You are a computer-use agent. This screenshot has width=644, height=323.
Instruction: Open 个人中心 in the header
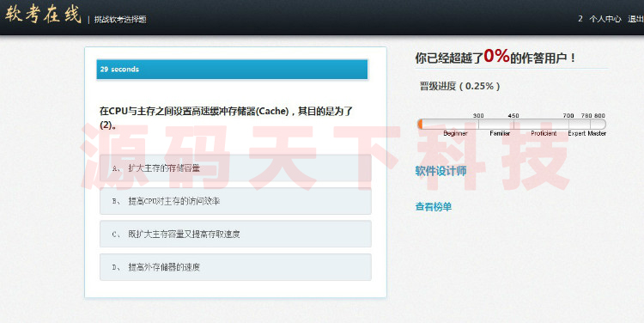pos(605,19)
